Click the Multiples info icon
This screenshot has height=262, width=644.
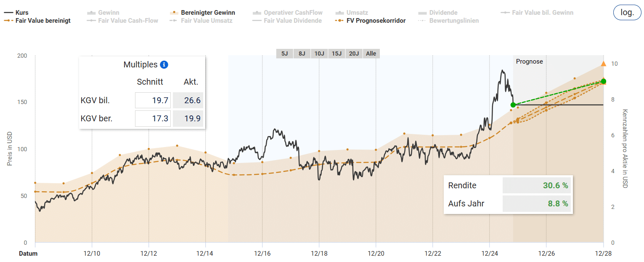[164, 65]
